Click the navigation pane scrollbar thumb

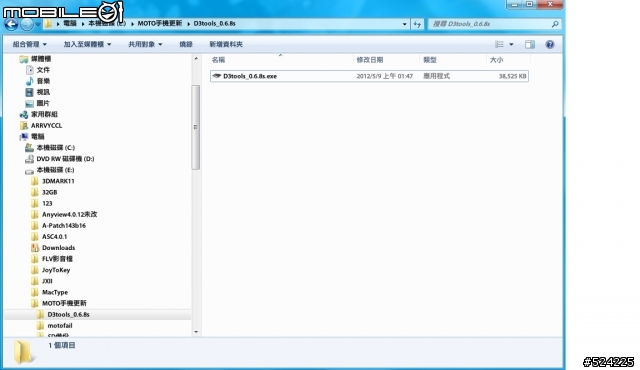tap(196, 127)
